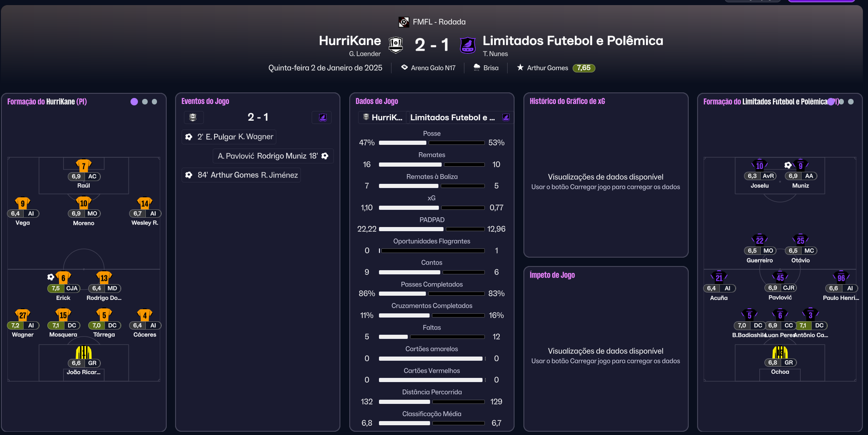The height and width of the screenshot is (435, 868).
Task: Click Erick's 7,5 rating badge
Action: [56, 288]
